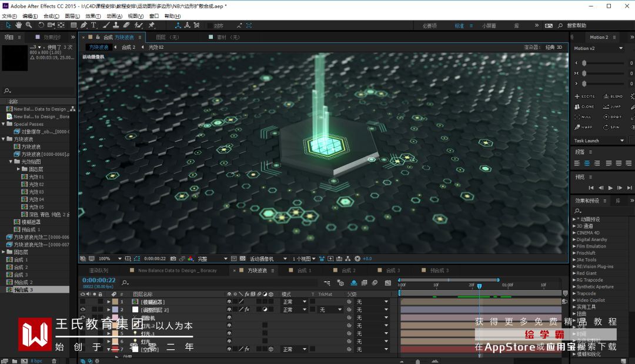
Task: Switch to the 合成 1 timeline tab
Action: click(303, 271)
